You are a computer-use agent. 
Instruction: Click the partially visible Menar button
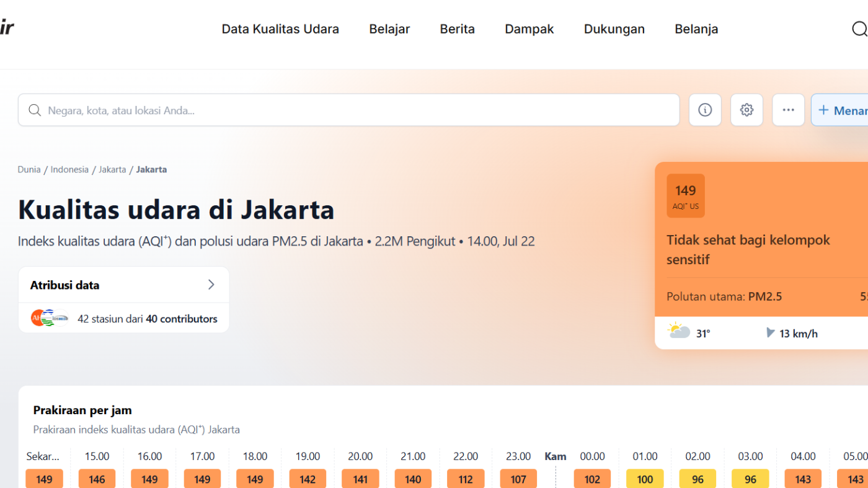[839, 110]
